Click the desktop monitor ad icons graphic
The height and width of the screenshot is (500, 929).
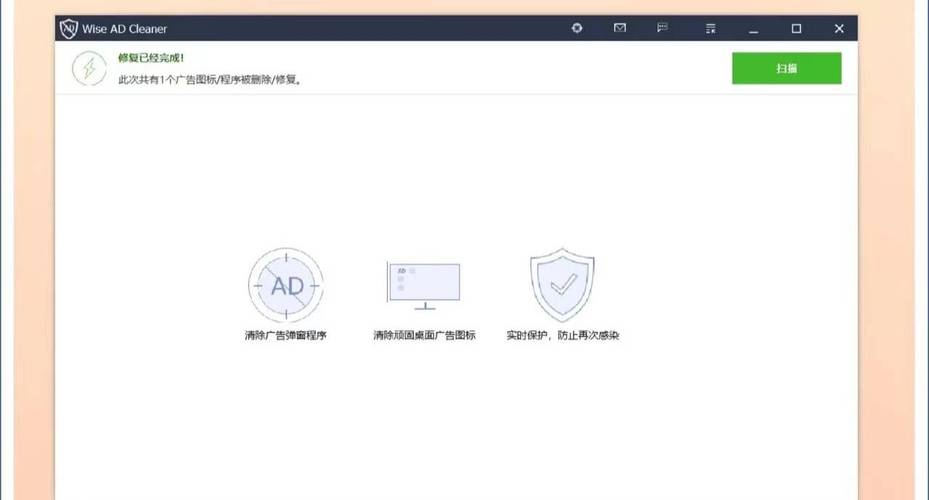[424, 286]
